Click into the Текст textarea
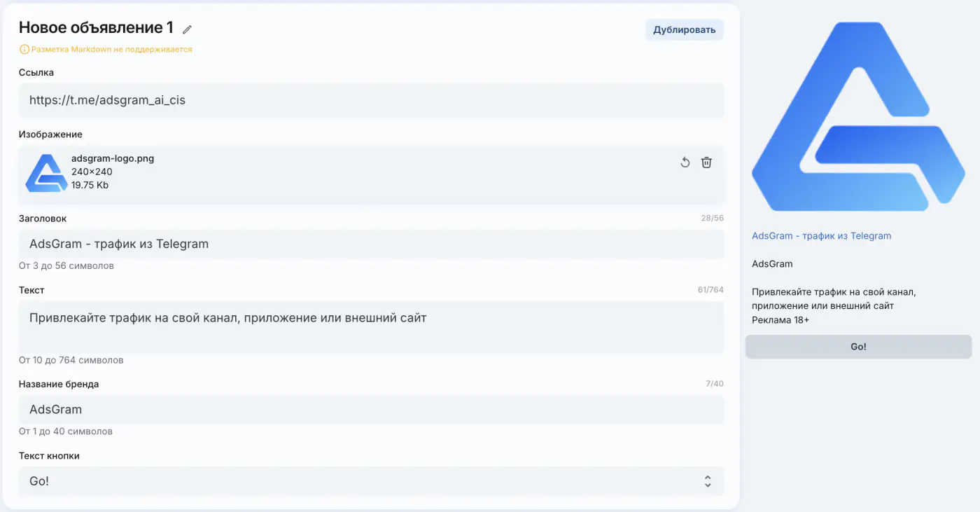This screenshot has width=980, height=512. [371, 327]
